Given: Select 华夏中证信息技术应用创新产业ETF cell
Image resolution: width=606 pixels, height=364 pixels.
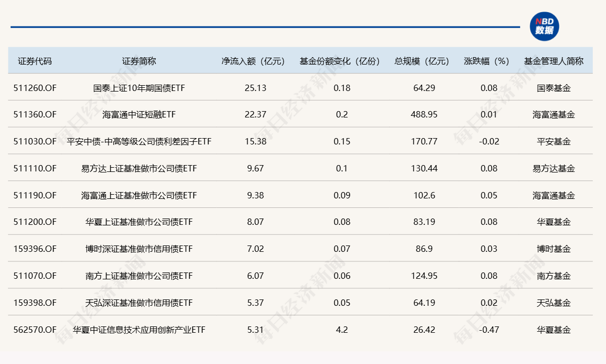Looking at the screenshot, I should click(x=139, y=330).
